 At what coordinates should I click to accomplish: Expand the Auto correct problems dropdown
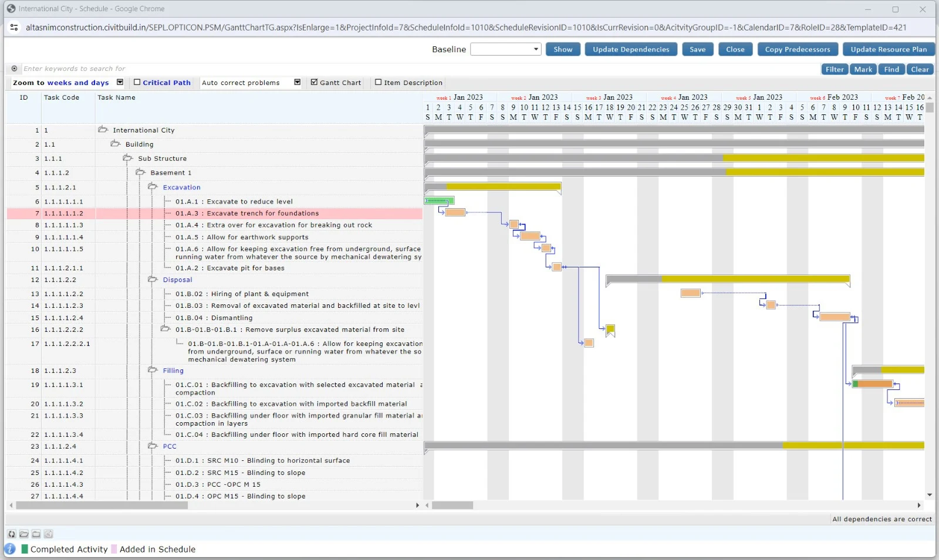(297, 83)
